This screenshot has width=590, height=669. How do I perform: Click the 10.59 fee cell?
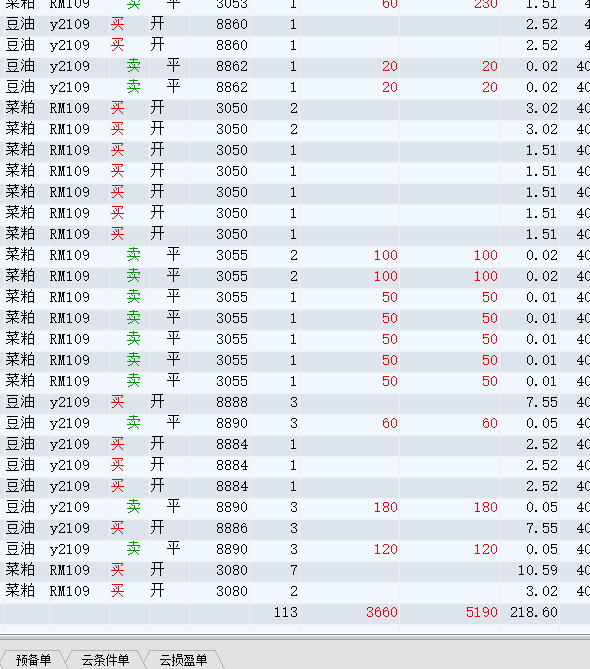(538, 570)
